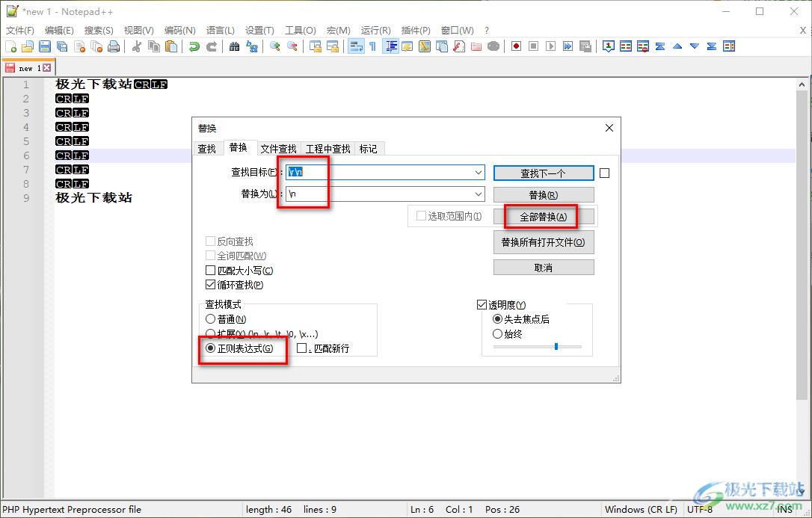The height and width of the screenshot is (518, 812).
Task: Click the save recorded macro icon
Action: click(x=585, y=46)
